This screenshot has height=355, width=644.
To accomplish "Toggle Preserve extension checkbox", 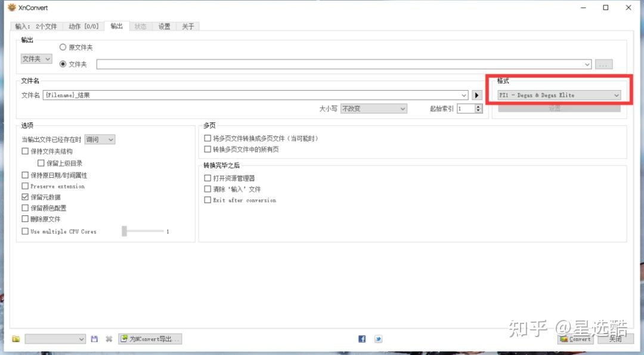I will click(25, 186).
